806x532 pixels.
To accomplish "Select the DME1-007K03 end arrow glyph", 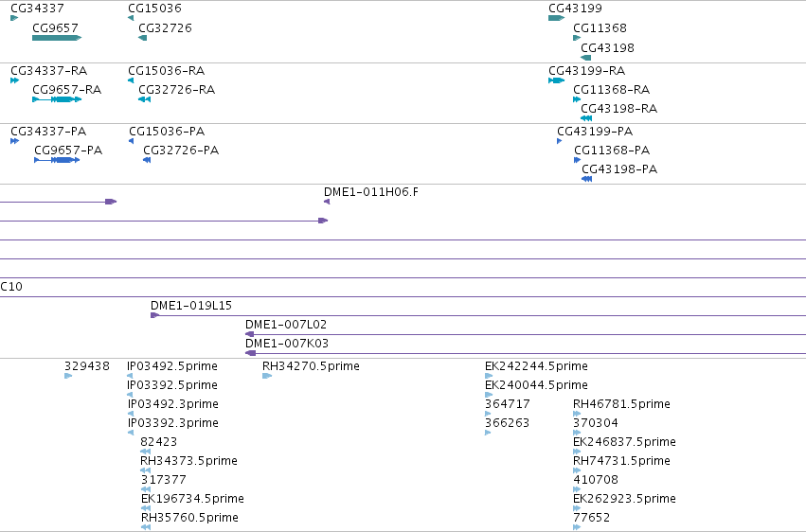I will [250, 353].
